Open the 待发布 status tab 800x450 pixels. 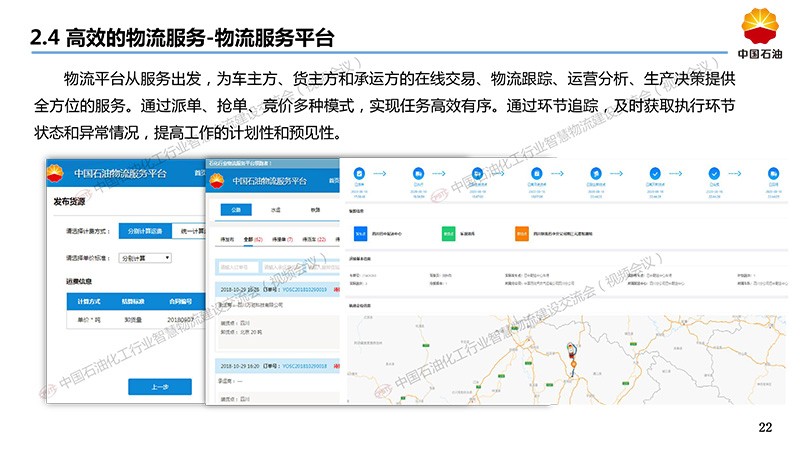tap(227, 239)
